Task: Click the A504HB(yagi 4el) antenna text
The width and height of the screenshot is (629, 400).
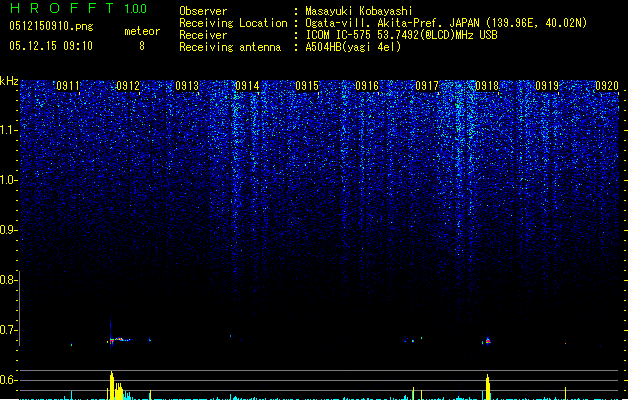Action: click(353, 47)
